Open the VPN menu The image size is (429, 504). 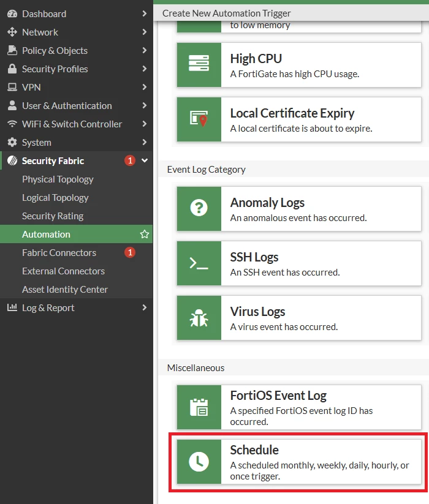pos(76,87)
